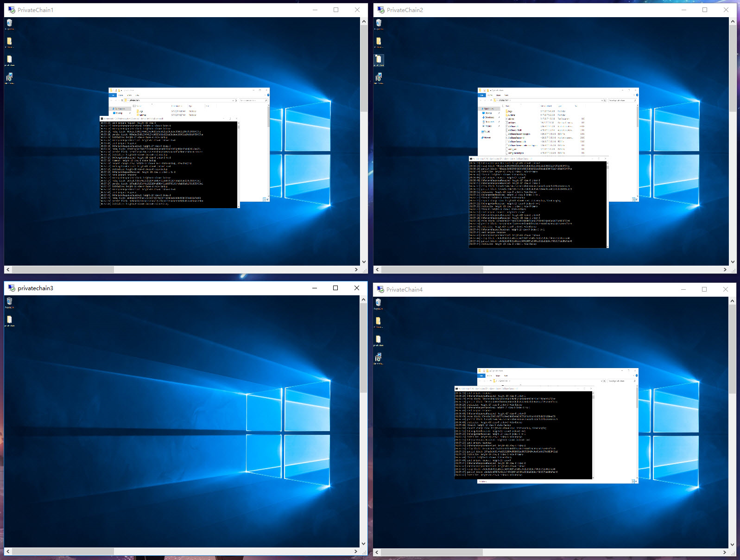The width and height of the screenshot is (740, 560).
Task: Open Recycle Bin on PrivateChain4 desktop
Action: 378,304
